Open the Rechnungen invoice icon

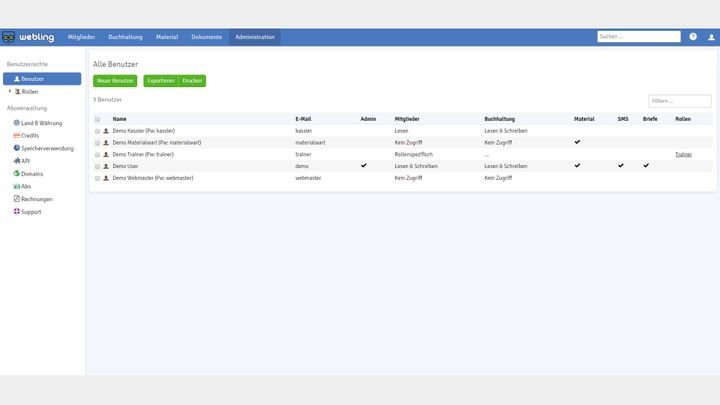[x=17, y=198]
